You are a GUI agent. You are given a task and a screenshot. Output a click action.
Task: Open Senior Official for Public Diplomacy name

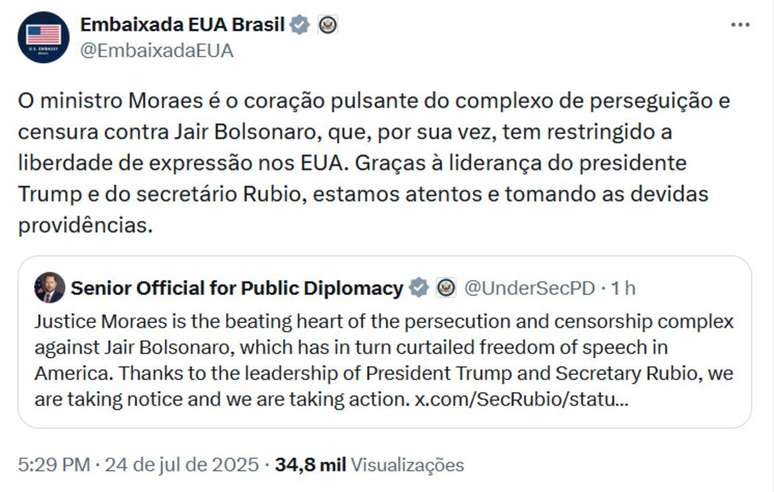click(x=237, y=289)
